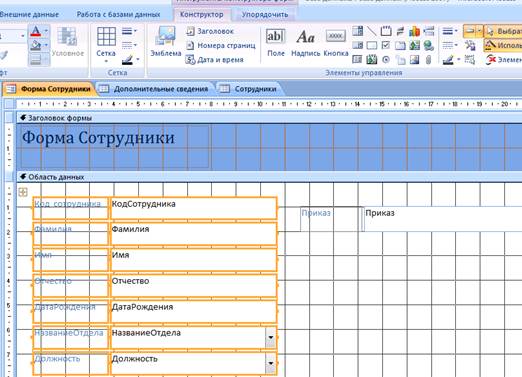Click the Insert Page control icon

coord(400,60)
